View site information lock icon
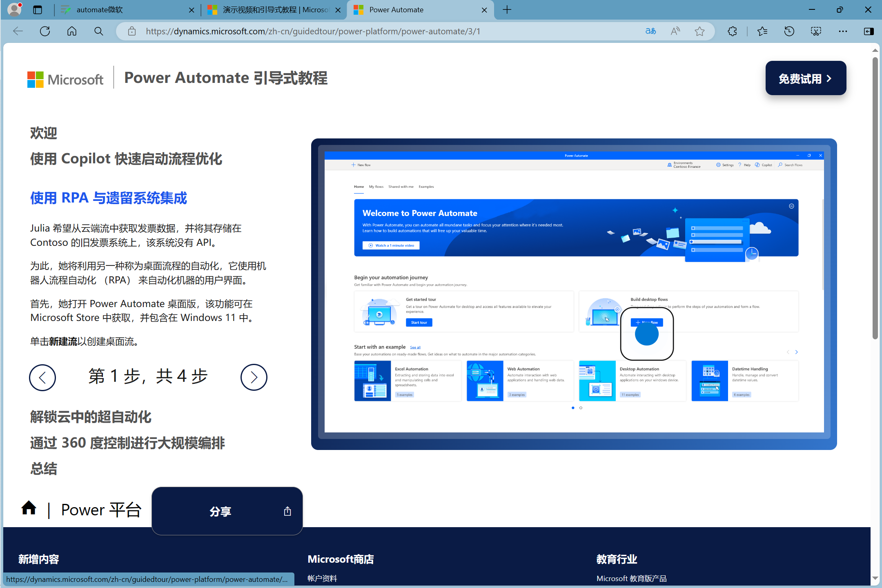The width and height of the screenshot is (882, 588). click(x=131, y=31)
